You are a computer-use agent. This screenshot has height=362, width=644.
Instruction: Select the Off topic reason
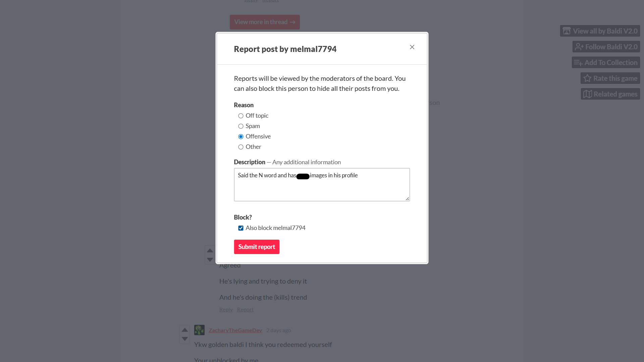(241, 116)
